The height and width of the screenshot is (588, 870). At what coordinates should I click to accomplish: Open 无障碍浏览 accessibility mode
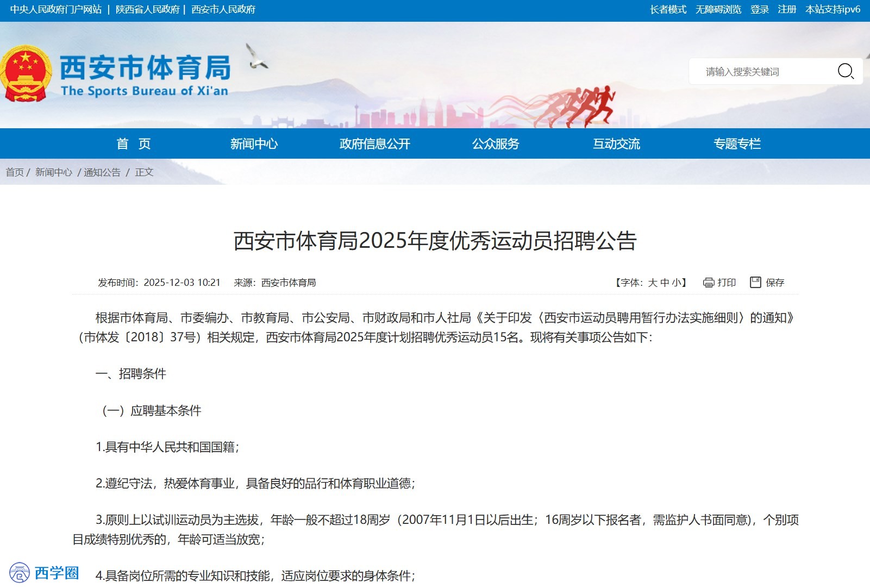pyautogui.click(x=718, y=9)
